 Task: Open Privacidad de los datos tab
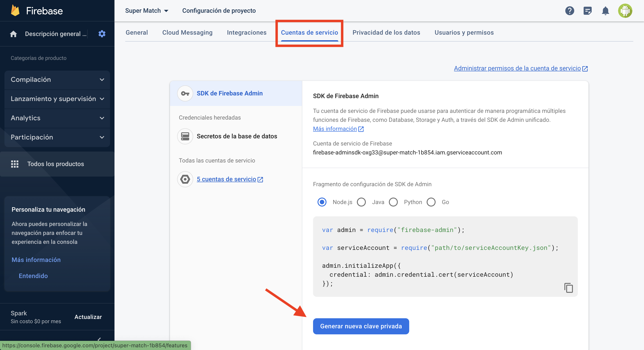pos(386,32)
